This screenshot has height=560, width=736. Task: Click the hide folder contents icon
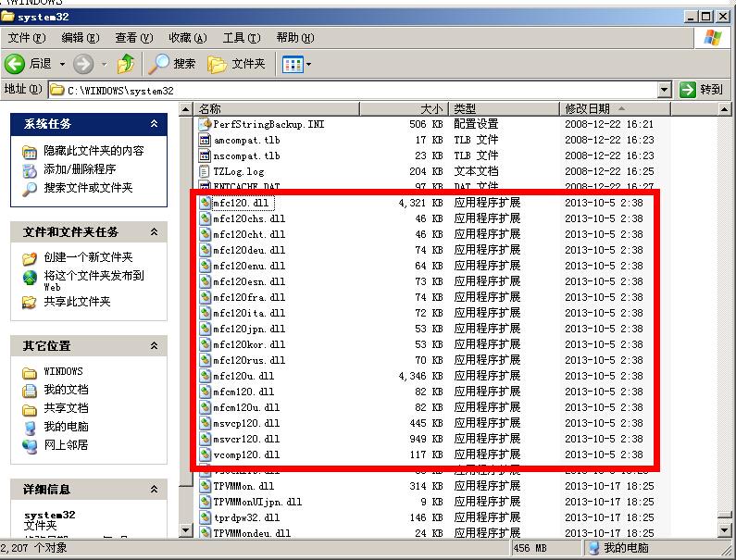(30, 152)
